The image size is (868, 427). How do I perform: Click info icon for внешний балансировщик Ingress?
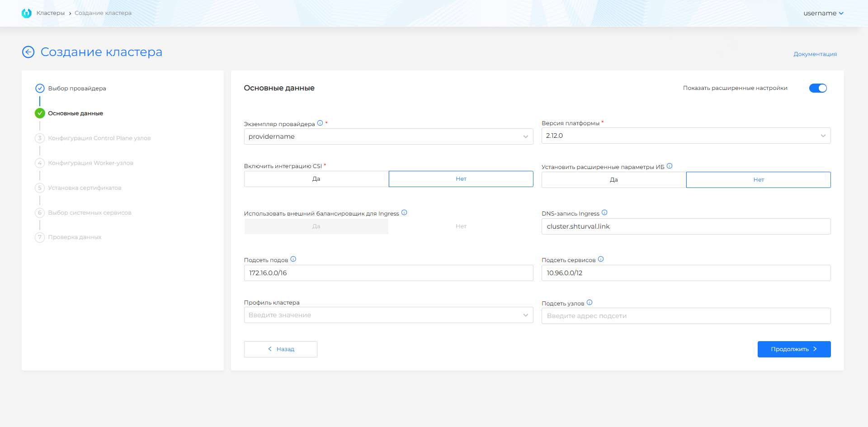point(404,212)
